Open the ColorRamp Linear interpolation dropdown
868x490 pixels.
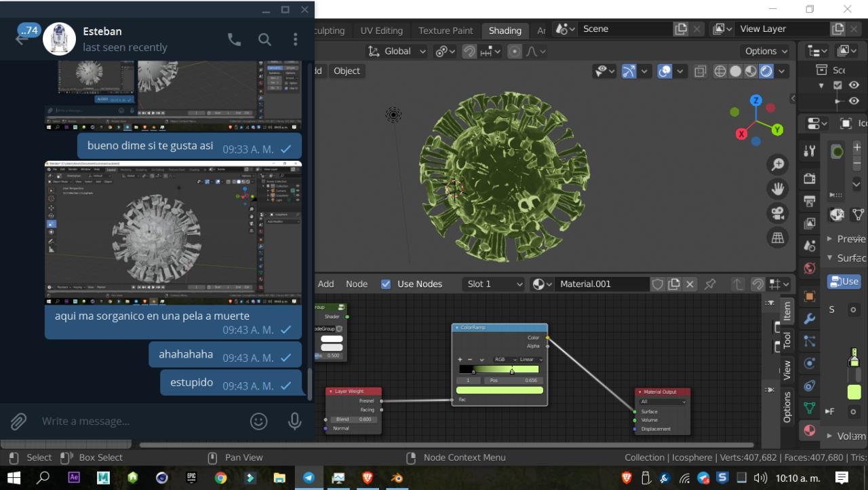(x=531, y=360)
